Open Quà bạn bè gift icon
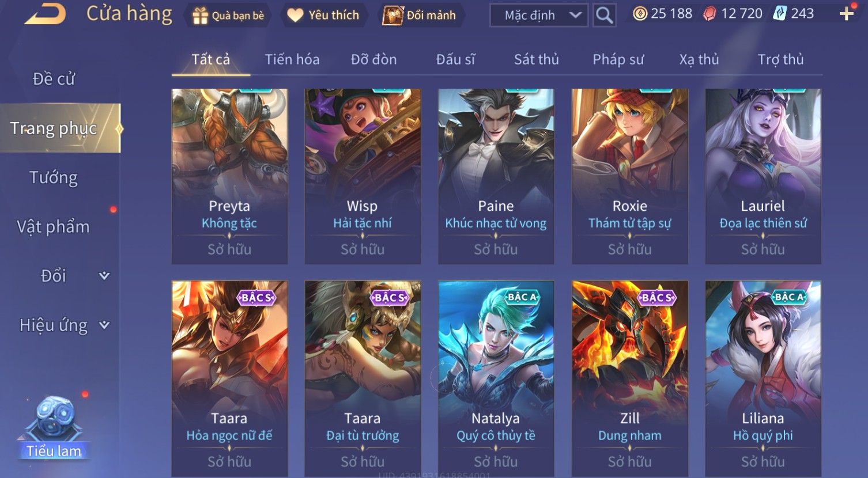 coord(199,16)
